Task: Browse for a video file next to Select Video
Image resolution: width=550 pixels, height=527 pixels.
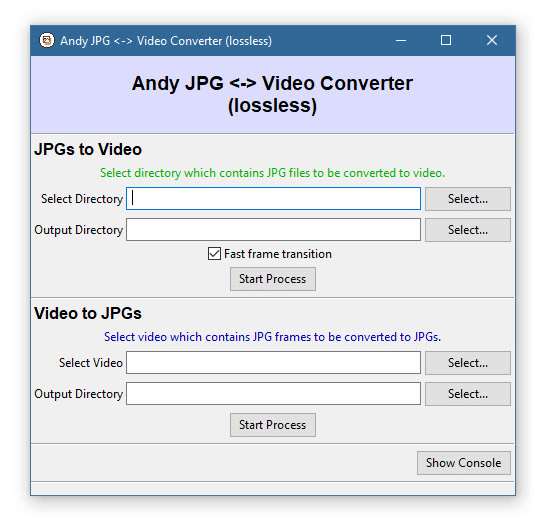Action: click(x=468, y=363)
